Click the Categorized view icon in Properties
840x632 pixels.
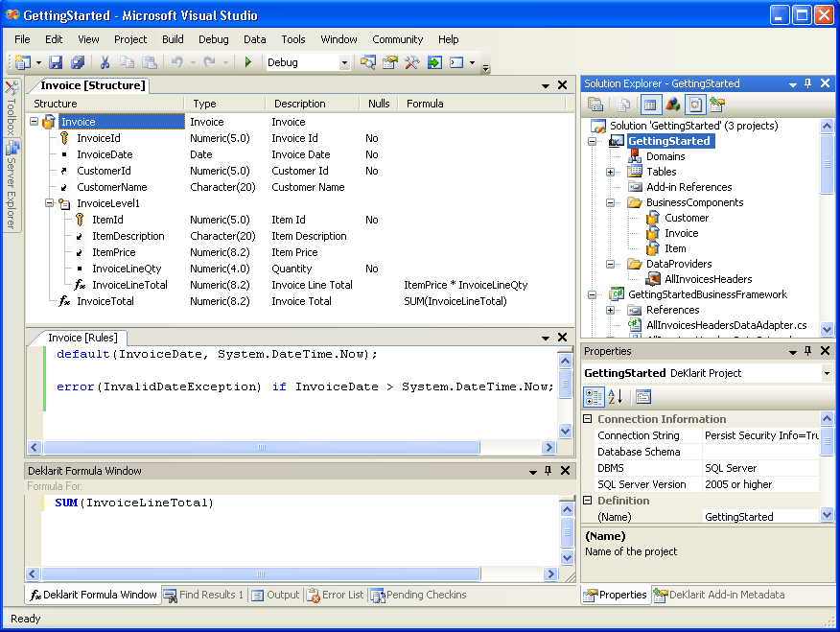[594, 397]
